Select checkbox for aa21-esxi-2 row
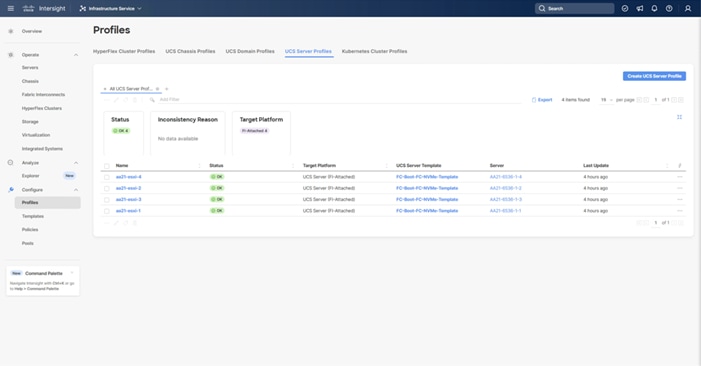The height and width of the screenshot is (366, 701). coord(106,189)
